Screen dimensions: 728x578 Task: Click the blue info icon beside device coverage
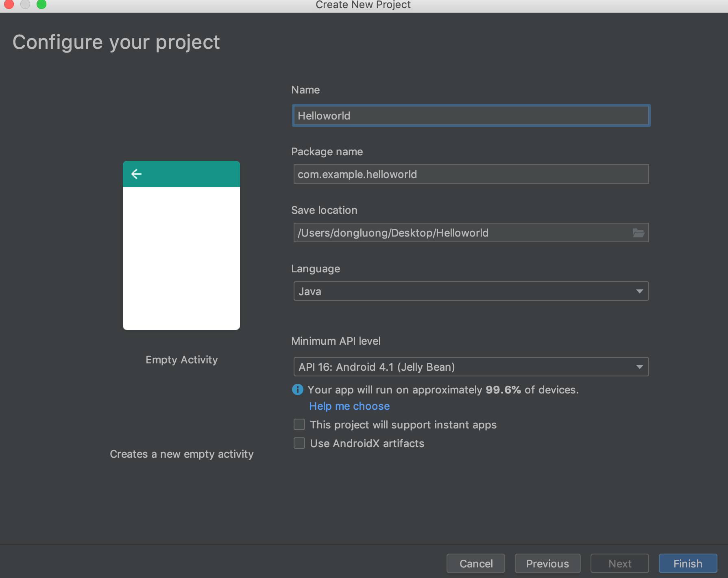[298, 390]
